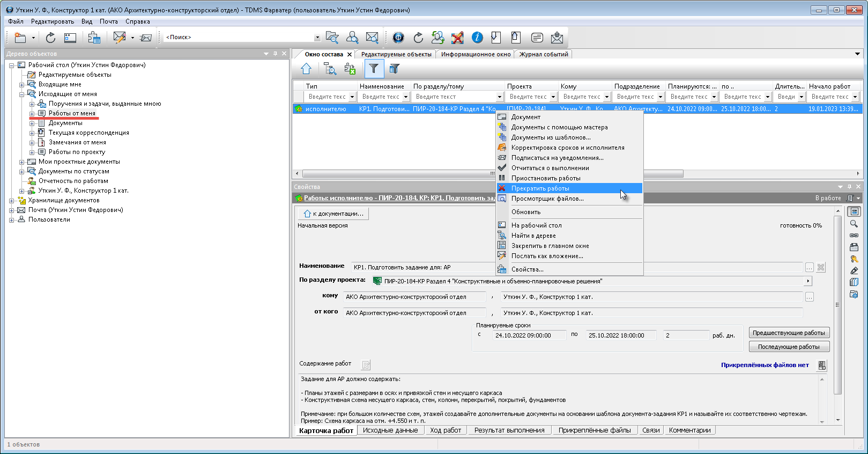
Task: Click the refresh icon in the main toolbar
Action: (50, 38)
